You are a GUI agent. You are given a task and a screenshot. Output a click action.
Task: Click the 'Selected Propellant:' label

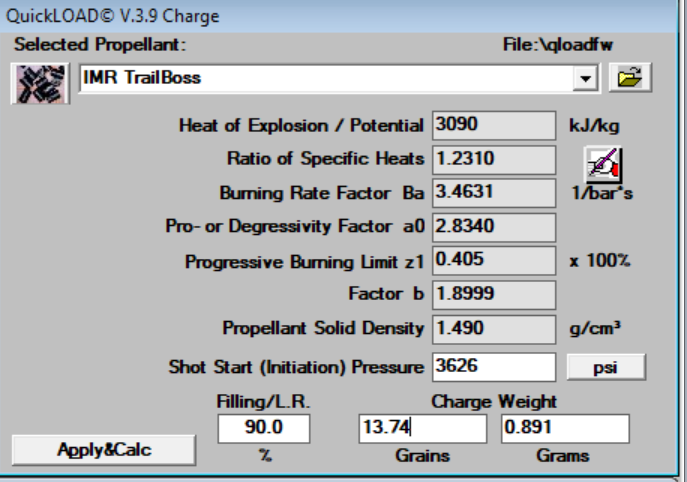[100, 45]
